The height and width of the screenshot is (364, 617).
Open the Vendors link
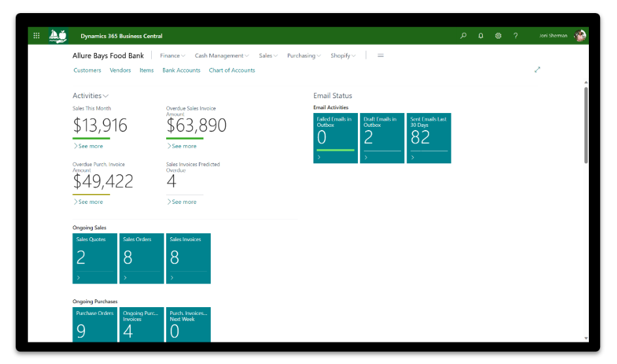120,70
